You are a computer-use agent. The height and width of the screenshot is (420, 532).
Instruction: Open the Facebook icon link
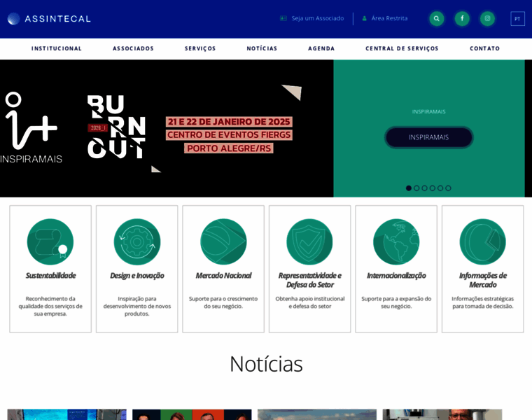pyautogui.click(x=462, y=19)
